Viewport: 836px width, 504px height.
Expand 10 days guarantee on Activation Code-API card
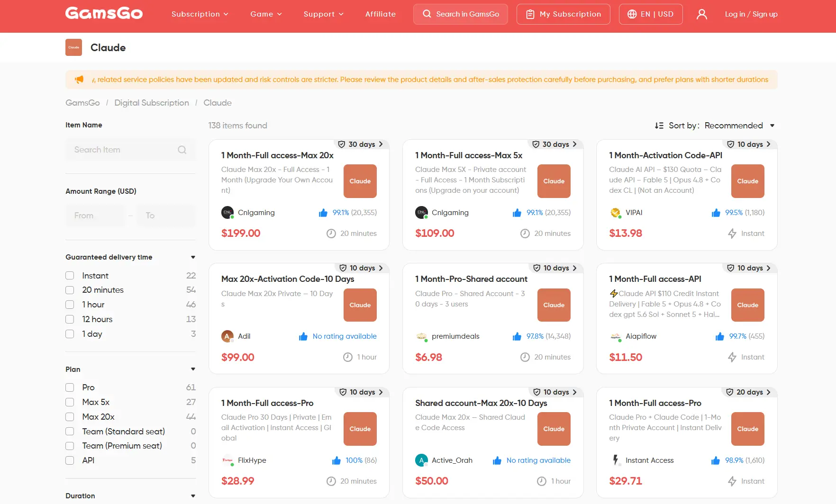[x=749, y=144]
